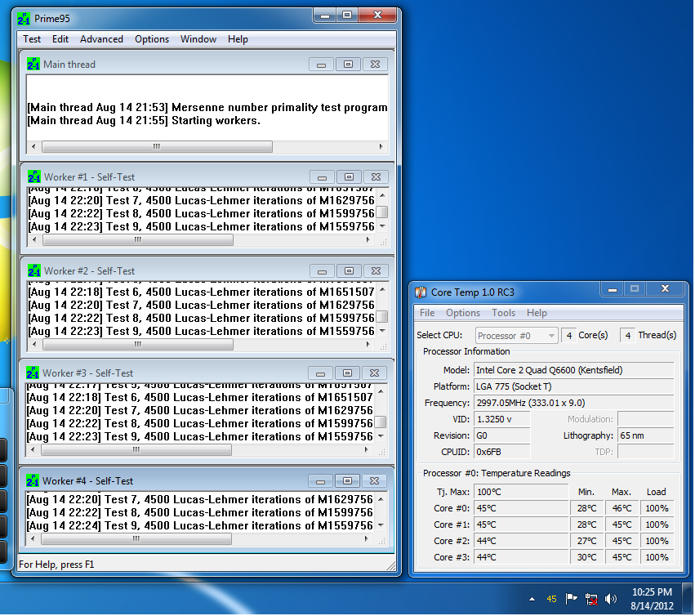The height and width of the screenshot is (616, 695).
Task: Close the Main thread child window
Action: click(375, 65)
